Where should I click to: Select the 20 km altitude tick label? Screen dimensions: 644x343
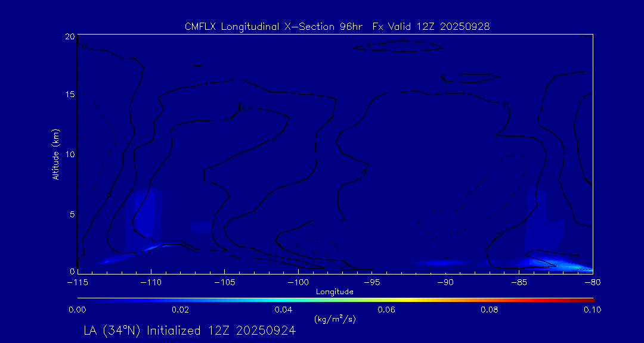[x=69, y=37]
